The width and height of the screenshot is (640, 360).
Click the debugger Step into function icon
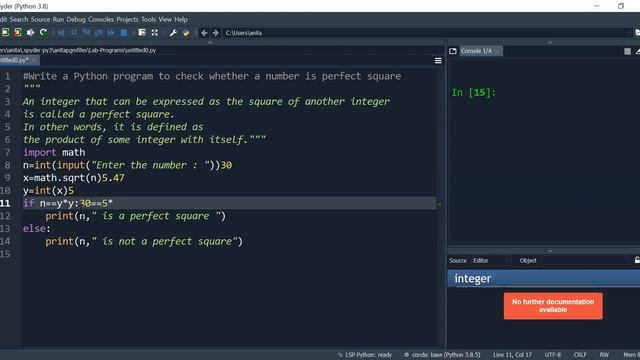pos(86,33)
